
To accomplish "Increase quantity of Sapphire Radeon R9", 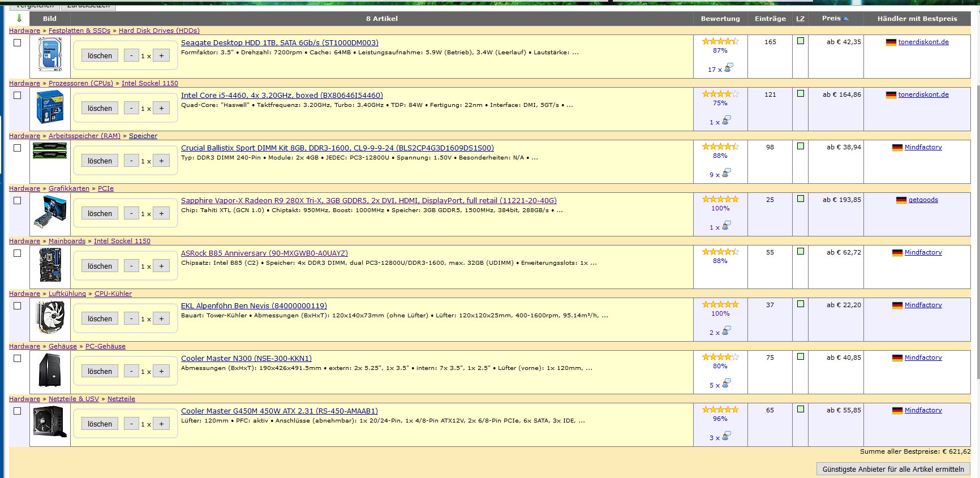I will click(161, 213).
